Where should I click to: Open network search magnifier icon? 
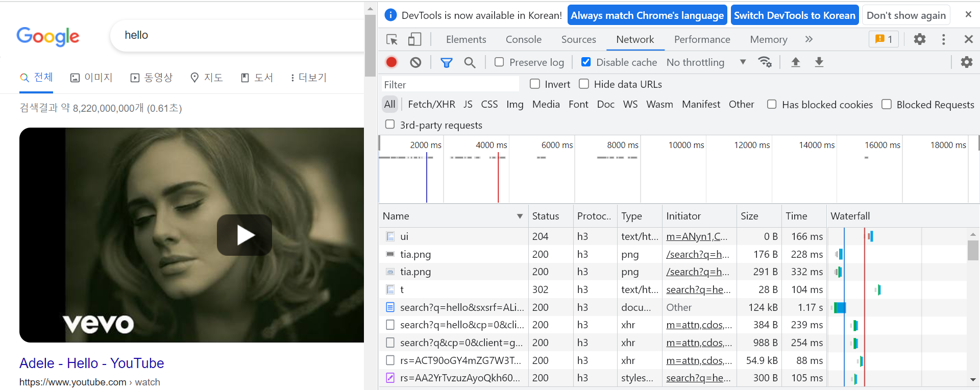click(470, 62)
